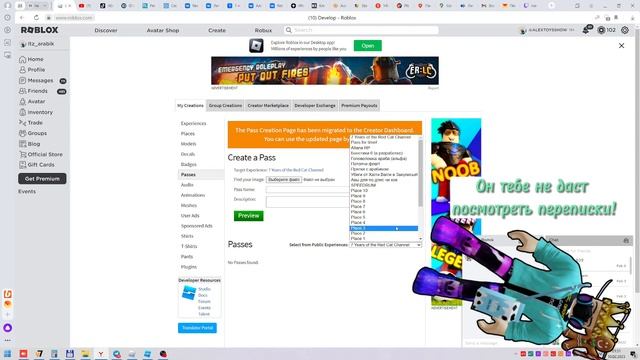
Task: Open Create in top navigation
Action: pos(217,30)
